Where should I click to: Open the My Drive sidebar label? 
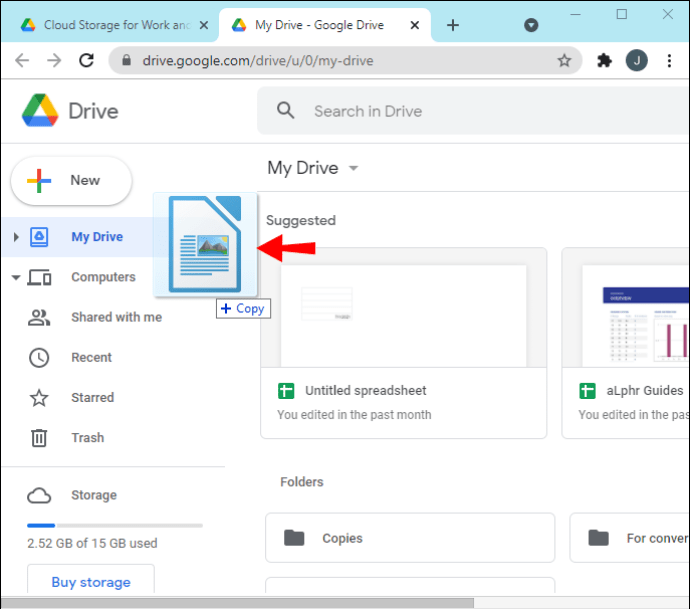(x=97, y=237)
